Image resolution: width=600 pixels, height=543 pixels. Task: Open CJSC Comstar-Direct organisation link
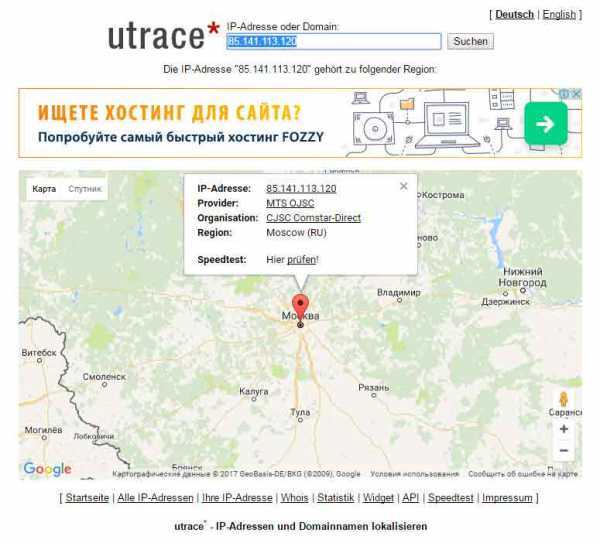click(x=313, y=218)
